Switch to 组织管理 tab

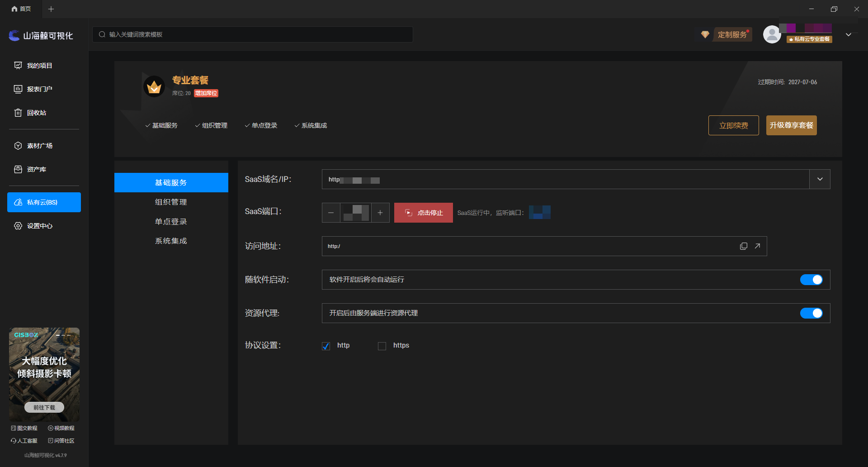[x=171, y=202]
